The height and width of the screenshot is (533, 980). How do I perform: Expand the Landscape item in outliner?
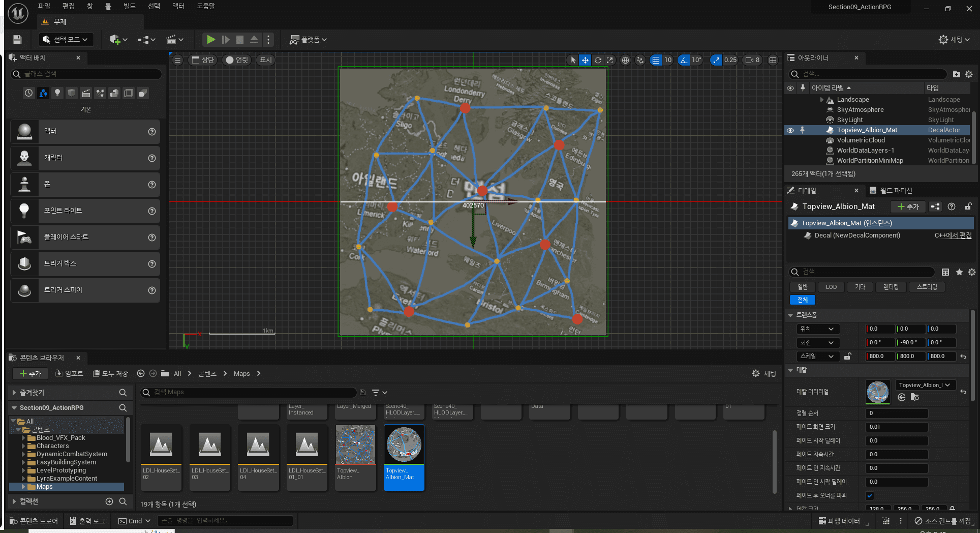coord(822,100)
